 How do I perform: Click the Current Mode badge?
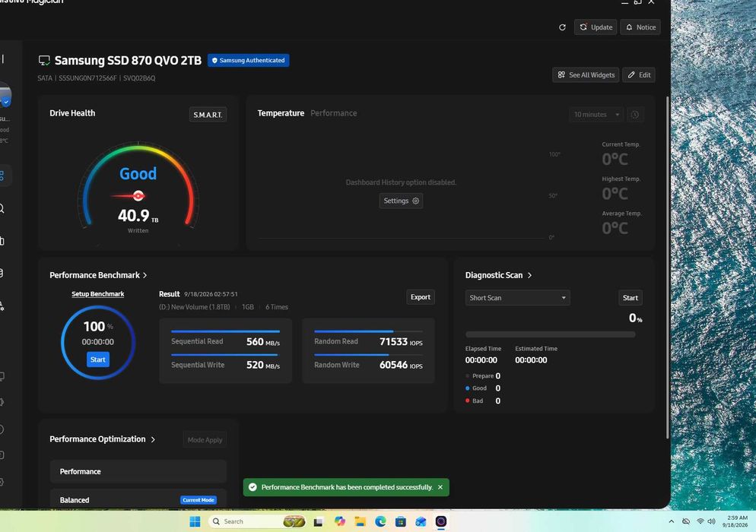click(199, 500)
